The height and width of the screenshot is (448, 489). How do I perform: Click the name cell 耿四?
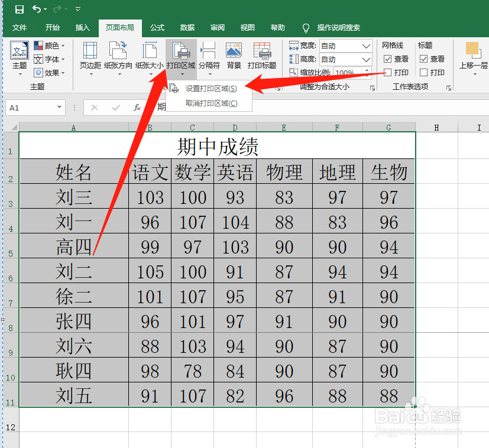[74, 371]
